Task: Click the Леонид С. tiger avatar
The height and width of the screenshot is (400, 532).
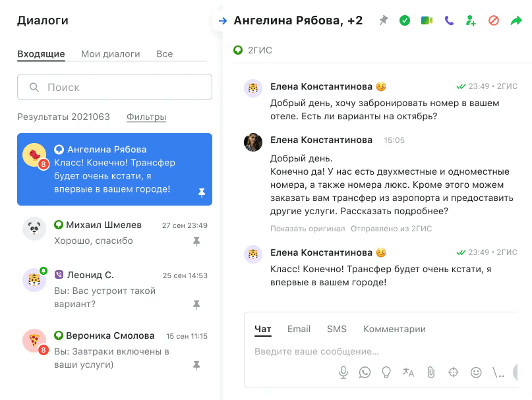Action: click(34, 280)
